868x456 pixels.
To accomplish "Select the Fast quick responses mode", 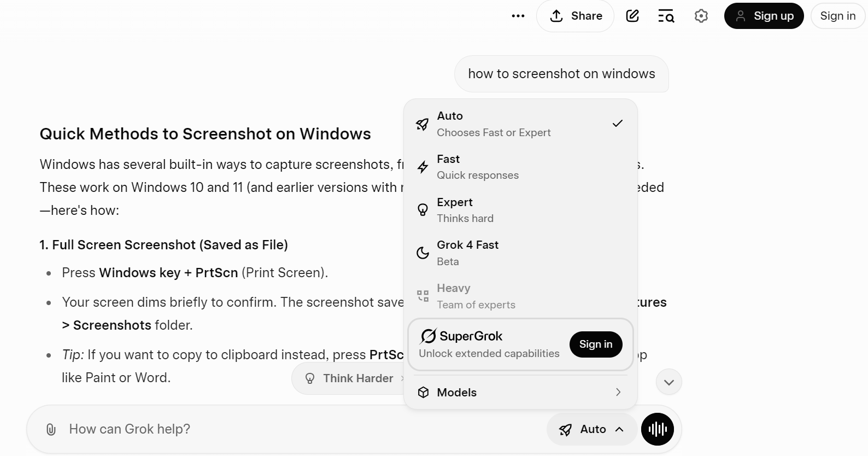I will pos(520,167).
